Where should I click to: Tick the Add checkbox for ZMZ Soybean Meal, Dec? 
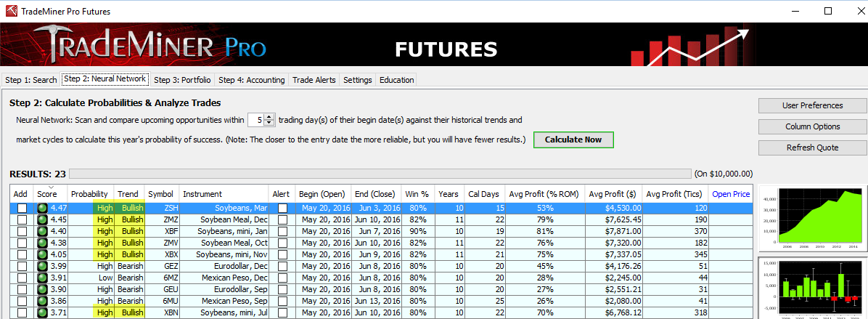tap(22, 219)
